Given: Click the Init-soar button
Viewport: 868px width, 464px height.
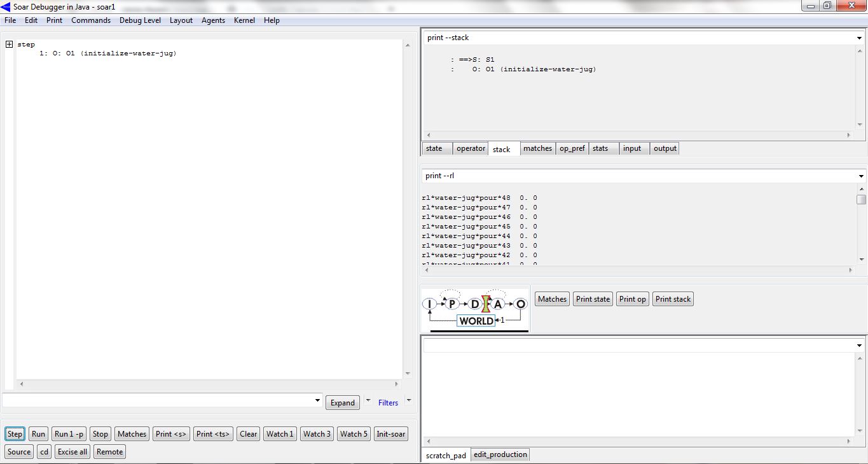Looking at the screenshot, I should click(390, 434).
